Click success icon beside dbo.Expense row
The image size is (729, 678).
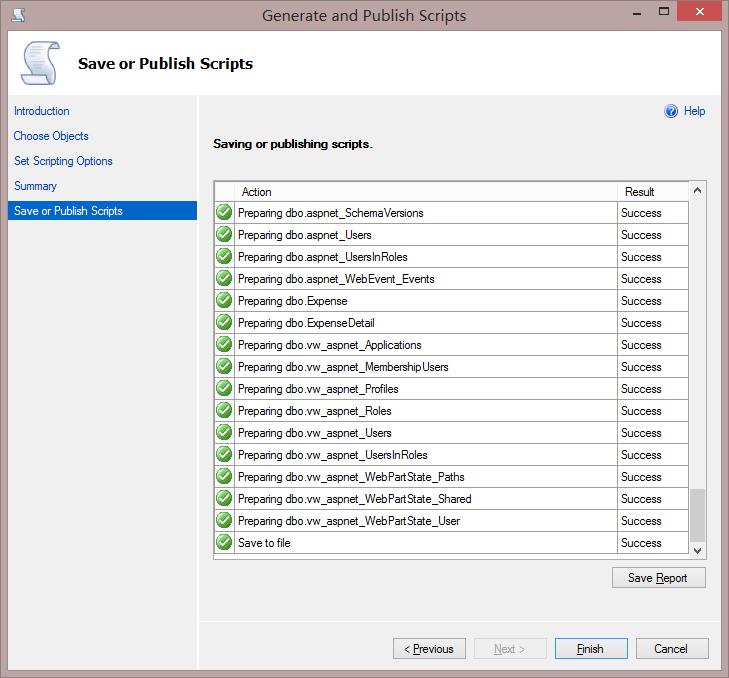tap(224, 301)
